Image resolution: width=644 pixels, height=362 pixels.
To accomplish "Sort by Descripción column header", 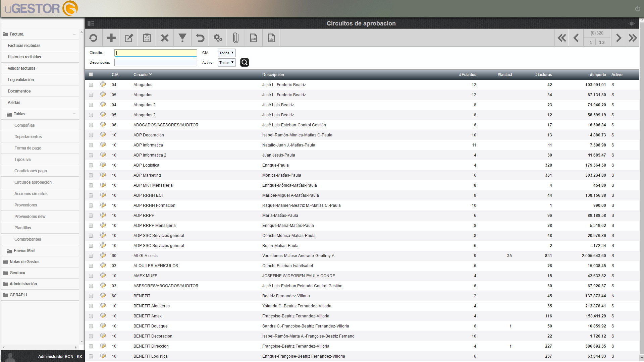I will (273, 74).
